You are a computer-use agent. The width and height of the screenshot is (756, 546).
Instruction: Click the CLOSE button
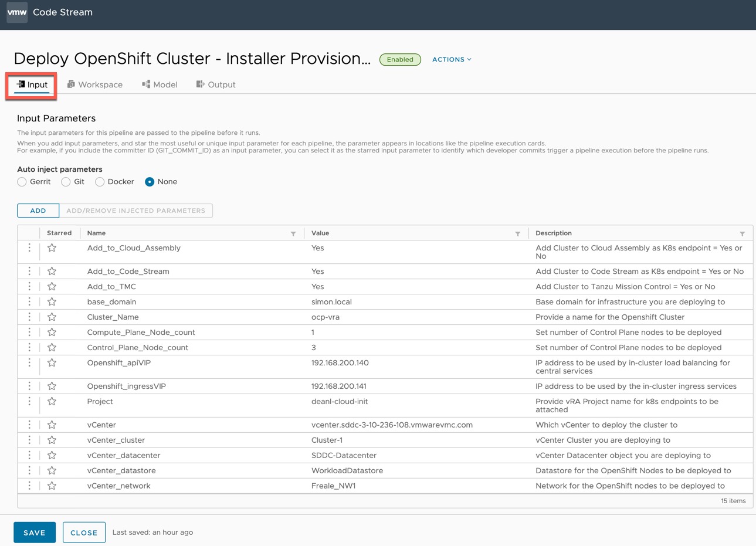point(84,533)
